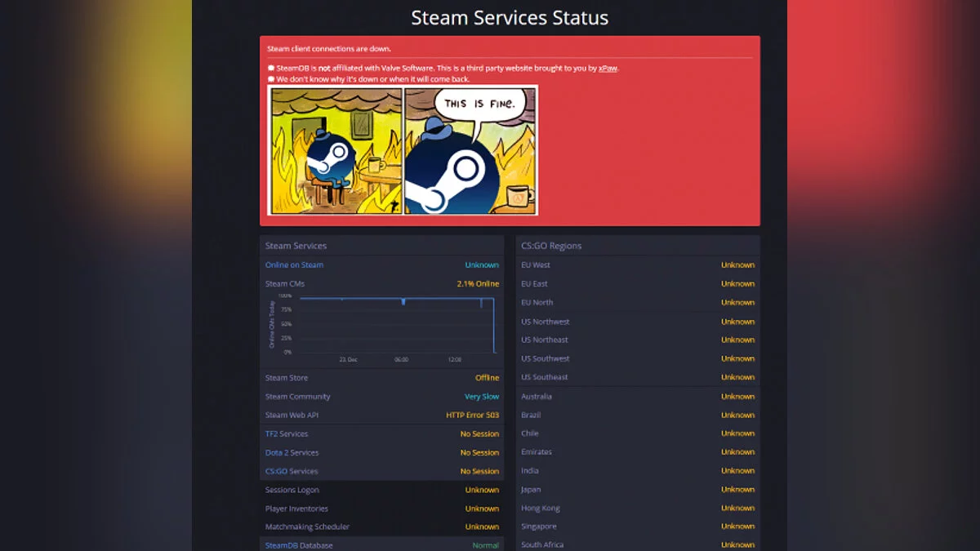This screenshot has height=551, width=980.
Task: Click the Dota 2 Services "No Session" status
Action: 479,452
